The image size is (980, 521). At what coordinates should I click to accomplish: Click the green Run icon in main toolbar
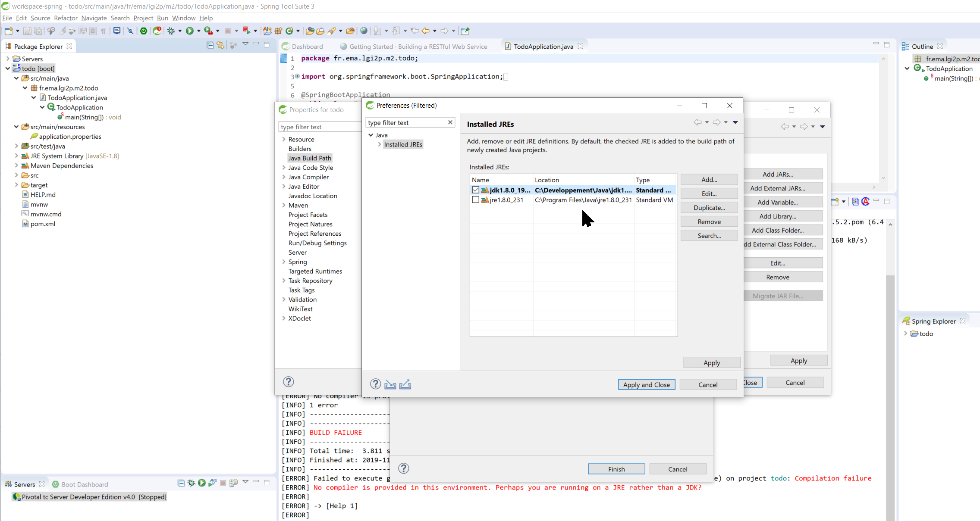(189, 31)
